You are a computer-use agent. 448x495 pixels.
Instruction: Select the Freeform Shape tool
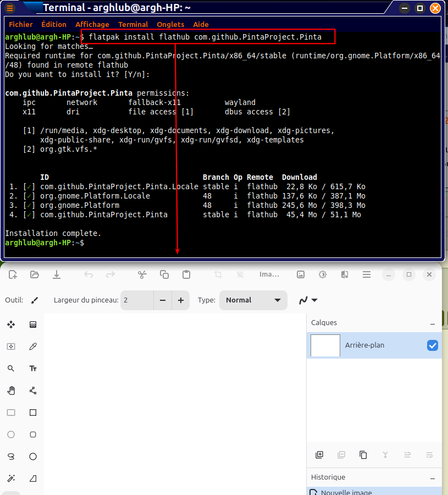point(33,479)
